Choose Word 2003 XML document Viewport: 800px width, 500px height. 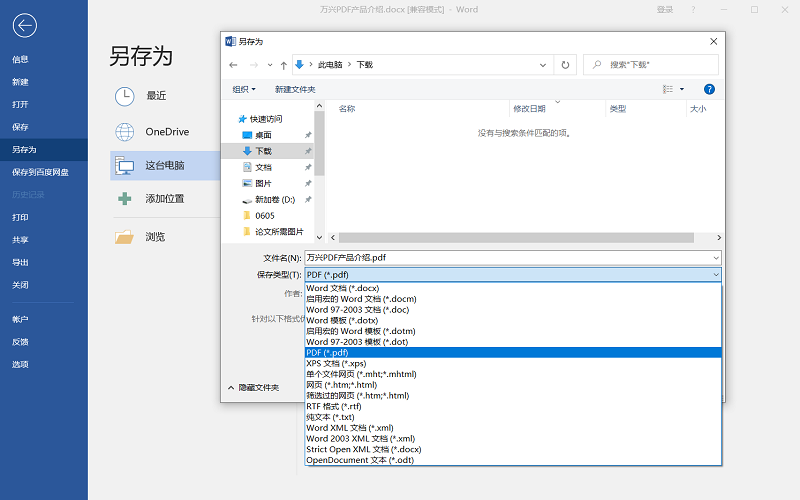click(513, 438)
